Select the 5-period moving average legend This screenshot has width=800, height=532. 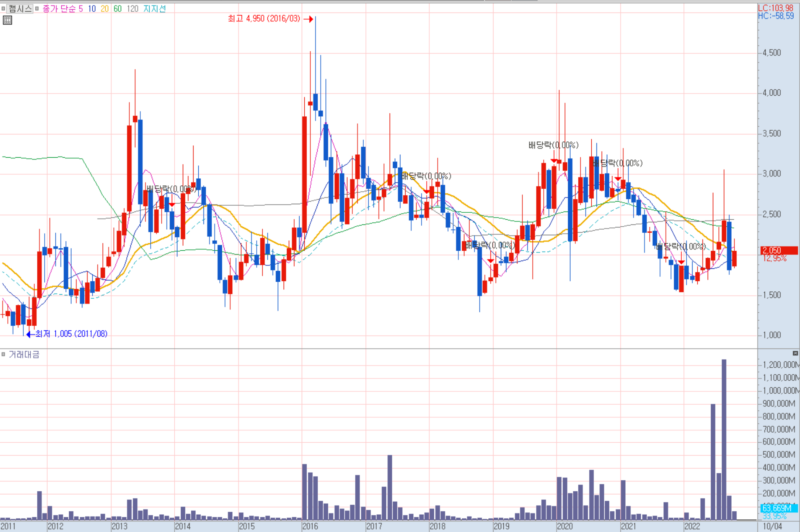pos(81,8)
